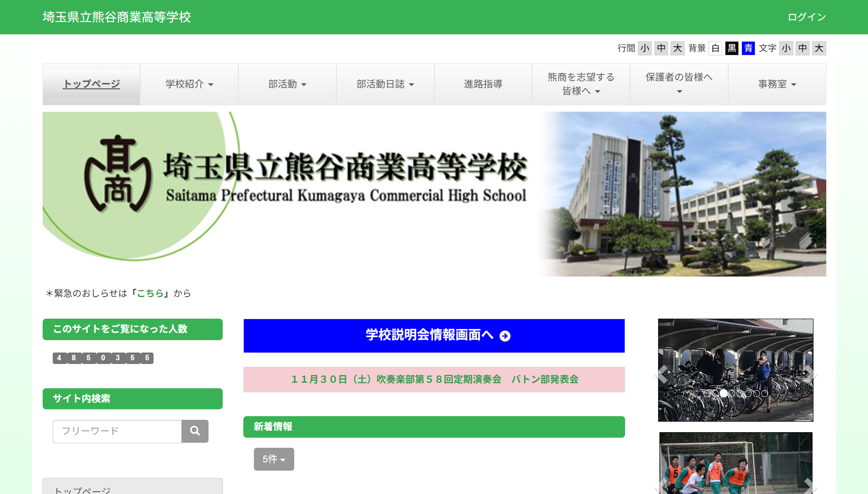
Task: Click the 学校説明会情報画面へ blue button
Action: pos(434,336)
